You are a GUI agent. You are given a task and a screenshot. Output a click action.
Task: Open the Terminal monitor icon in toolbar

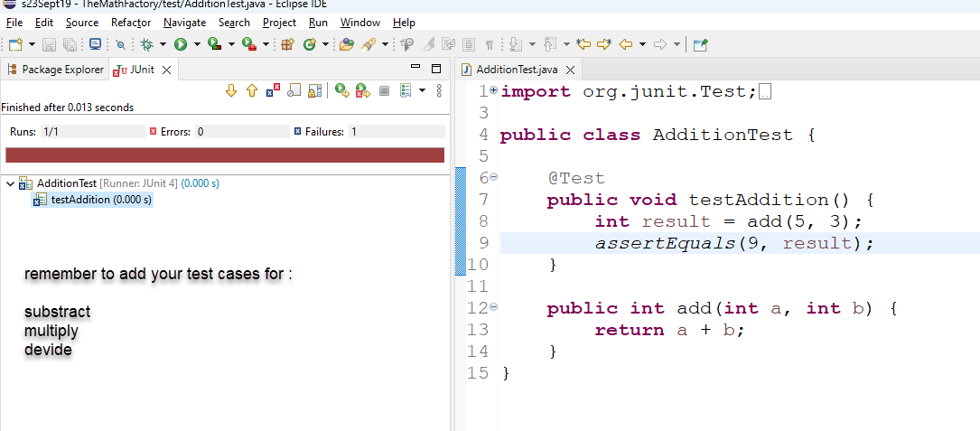point(94,44)
